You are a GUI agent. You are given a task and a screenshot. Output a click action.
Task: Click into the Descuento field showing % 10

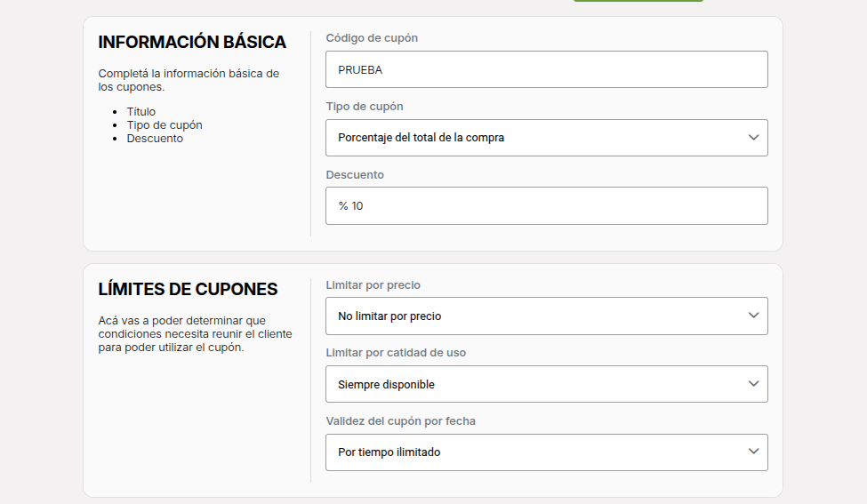click(546, 205)
